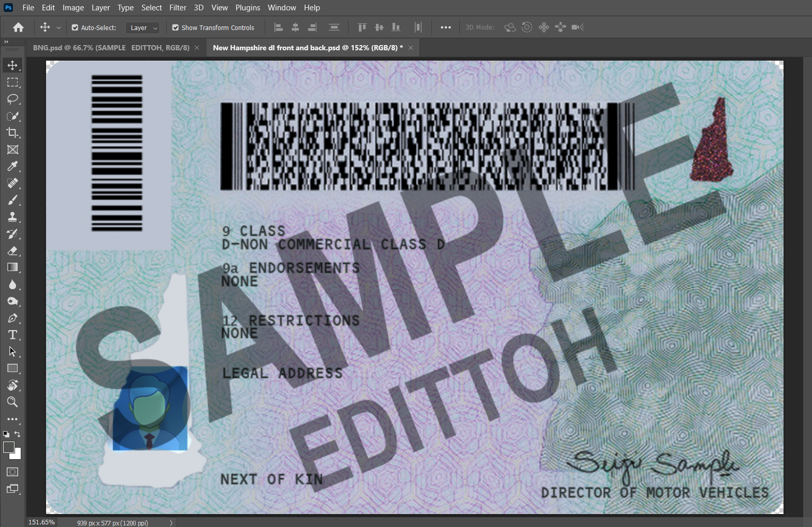This screenshot has width=812, height=527.
Task: Open the status bar info arrow menu
Action: pyautogui.click(x=171, y=523)
